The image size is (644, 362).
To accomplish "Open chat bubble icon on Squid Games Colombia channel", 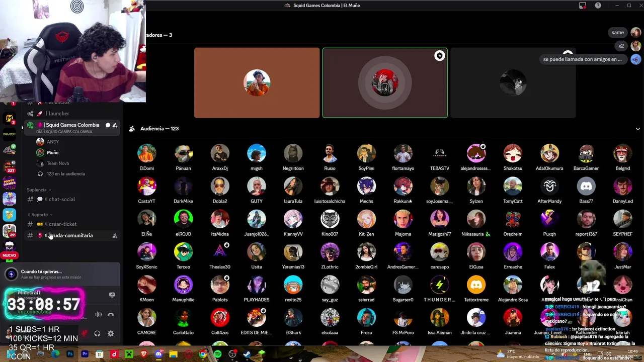I will click(x=107, y=125).
